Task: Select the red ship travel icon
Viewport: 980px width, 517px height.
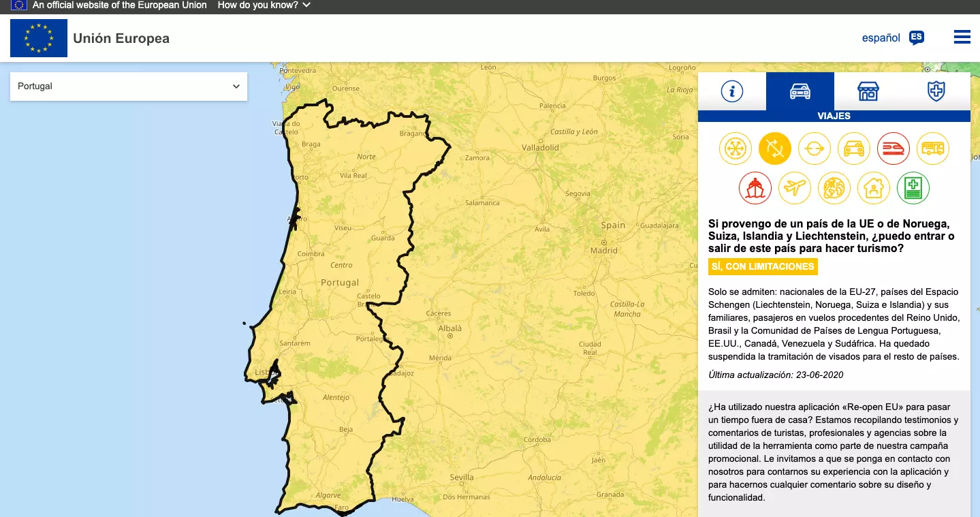Action: (755, 188)
